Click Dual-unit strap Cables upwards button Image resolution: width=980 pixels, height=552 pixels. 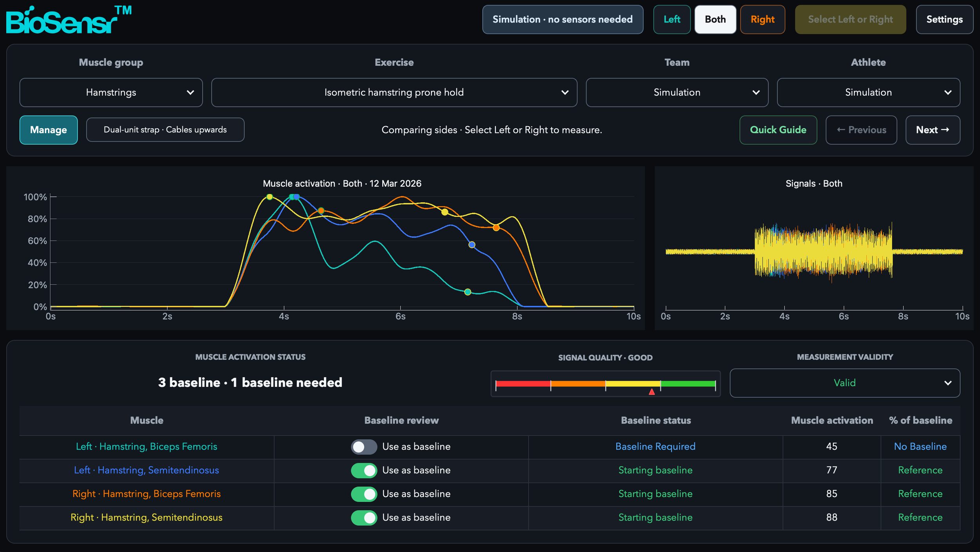tap(165, 130)
